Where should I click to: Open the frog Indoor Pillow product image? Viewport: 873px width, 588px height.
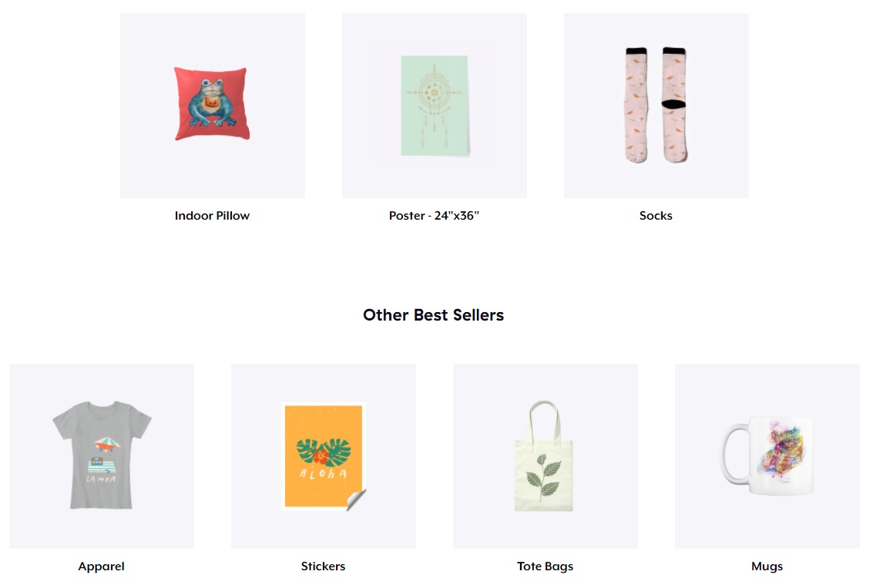(x=212, y=106)
